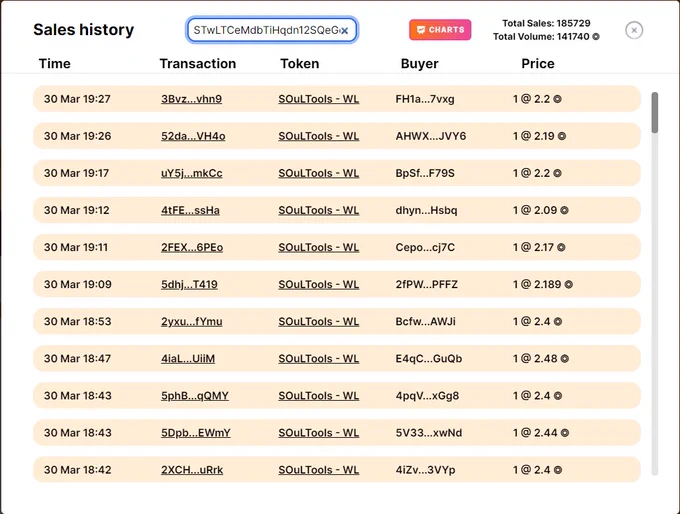
Task: Select buyer Cepo...cj7C
Action: [425, 247]
